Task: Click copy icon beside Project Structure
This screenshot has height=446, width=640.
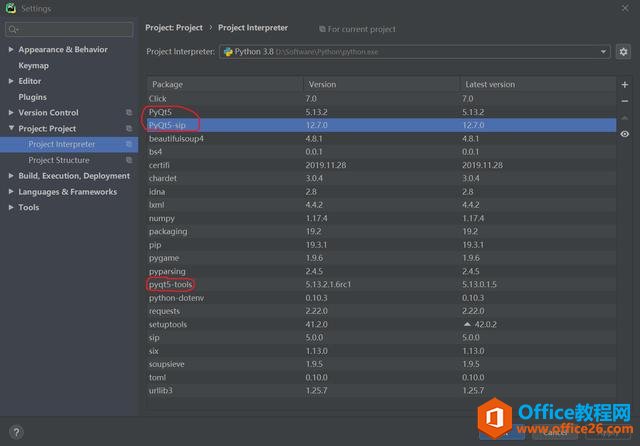Action: pos(129,160)
